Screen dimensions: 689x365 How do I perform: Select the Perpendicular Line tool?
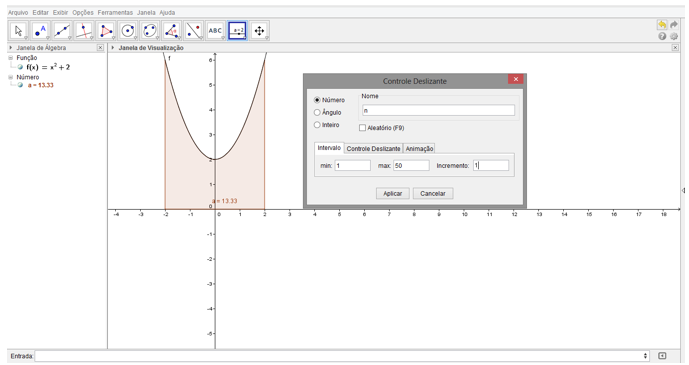pyautogui.click(x=84, y=31)
